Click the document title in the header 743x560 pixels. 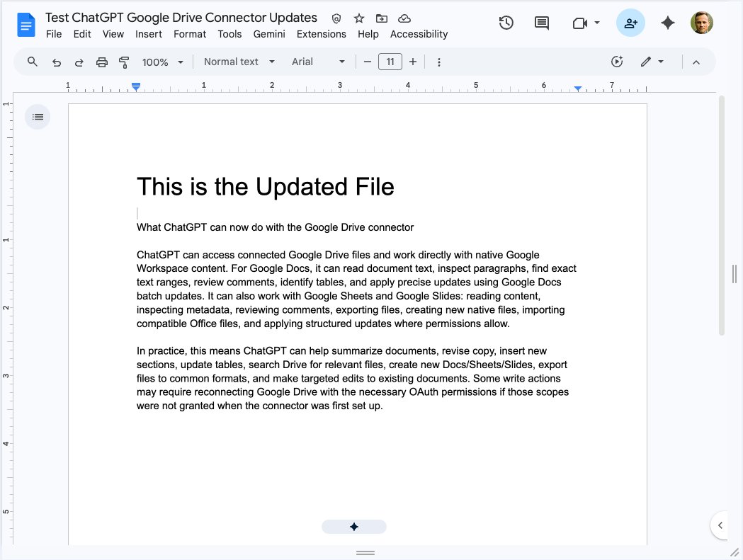pyautogui.click(x=181, y=18)
